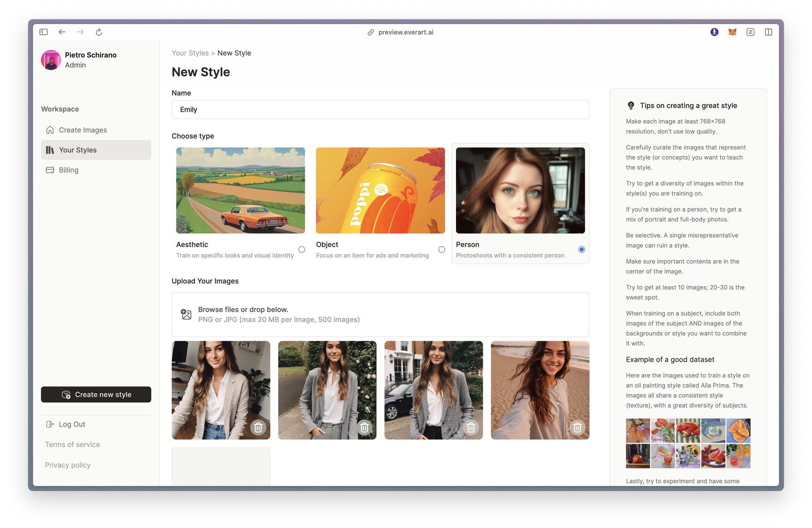Click the 'Workspace' sidebar heading
The image size is (812, 528).
60,109
